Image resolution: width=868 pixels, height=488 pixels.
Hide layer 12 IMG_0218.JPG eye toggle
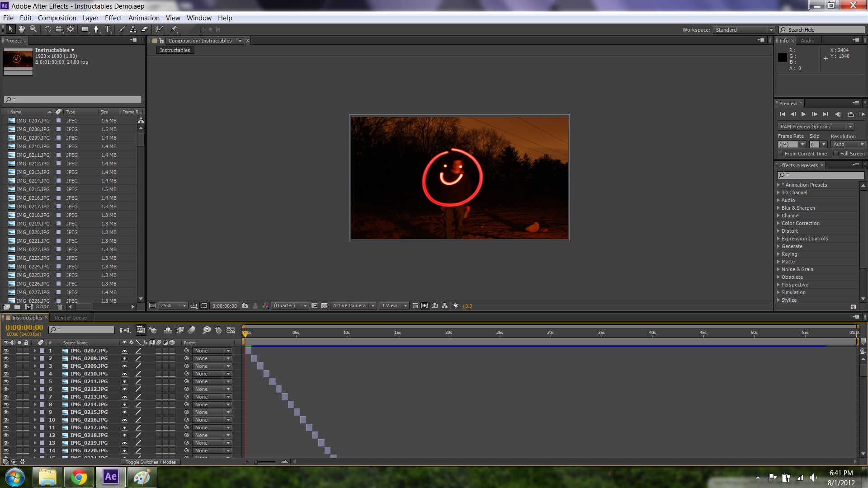click(6, 435)
